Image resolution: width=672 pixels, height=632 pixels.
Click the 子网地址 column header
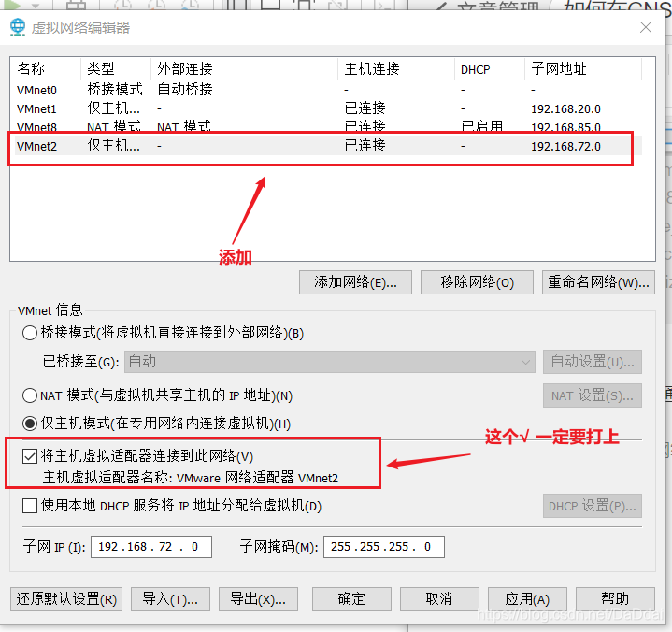pyautogui.click(x=583, y=68)
